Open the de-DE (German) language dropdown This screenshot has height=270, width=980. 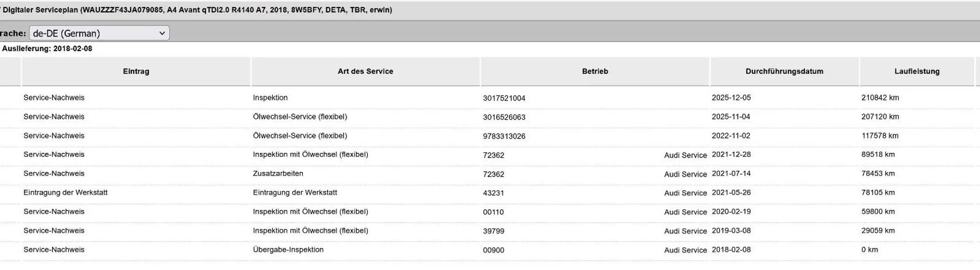(99, 33)
